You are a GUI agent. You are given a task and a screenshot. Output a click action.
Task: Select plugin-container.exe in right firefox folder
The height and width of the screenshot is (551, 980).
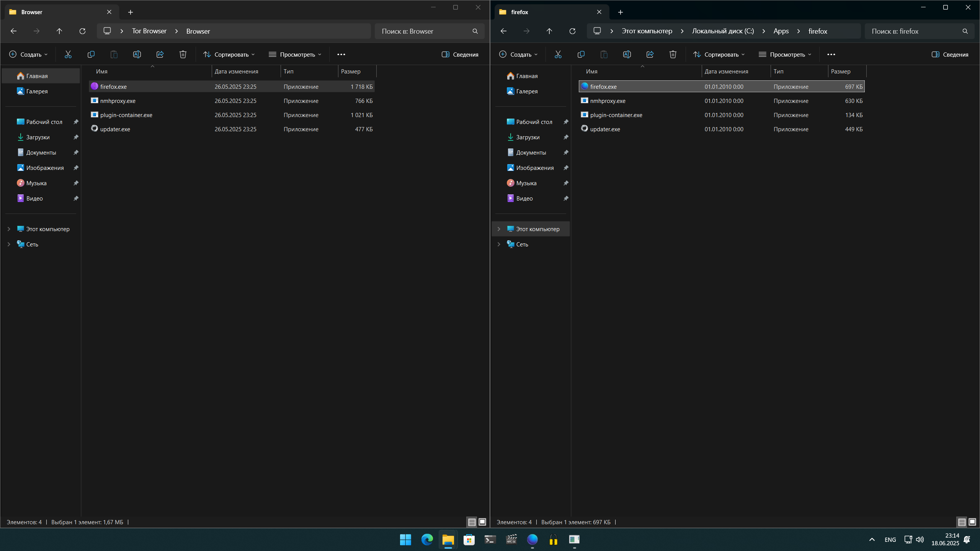[x=616, y=115]
